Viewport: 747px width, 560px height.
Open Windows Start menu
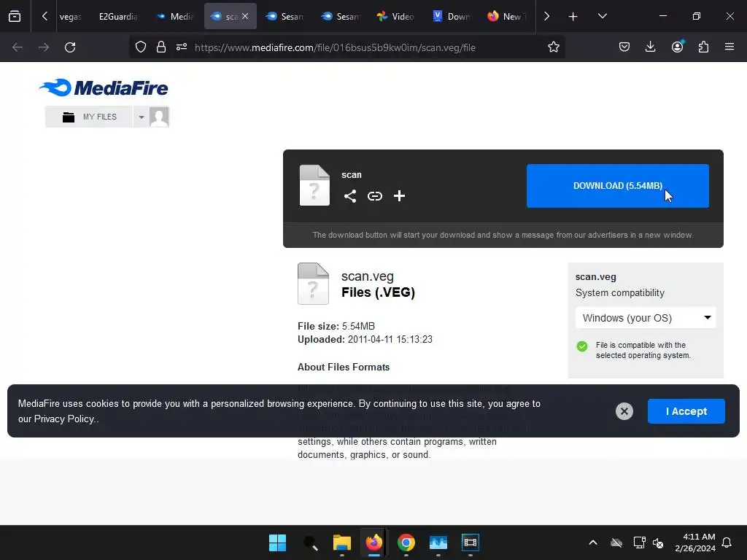coord(277,542)
